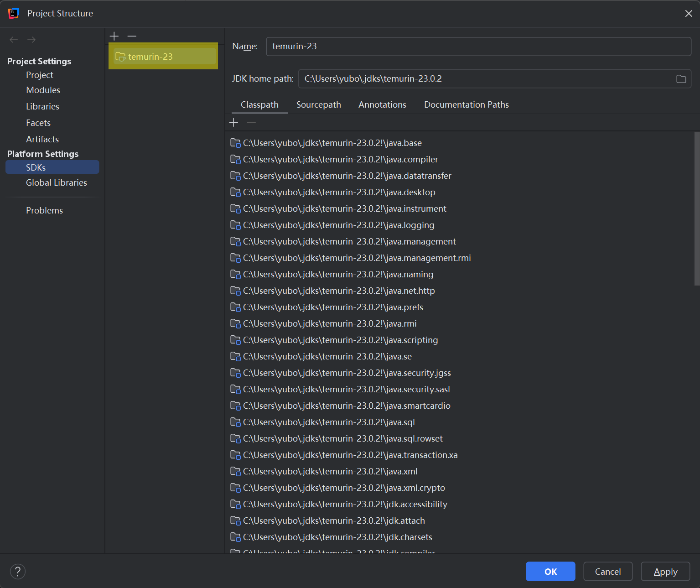
Task: Browse for JDK home path folder
Action: pyautogui.click(x=681, y=79)
